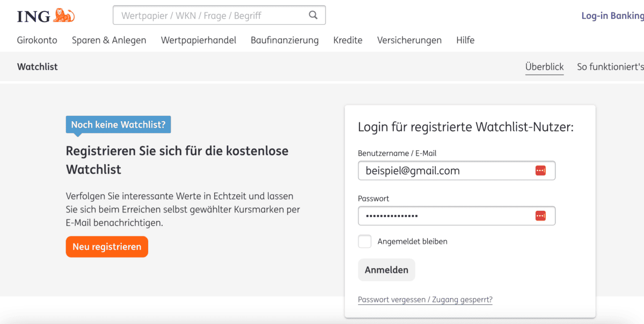
Task: Select Wertpapierhandel in the navigation
Action: tap(199, 40)
